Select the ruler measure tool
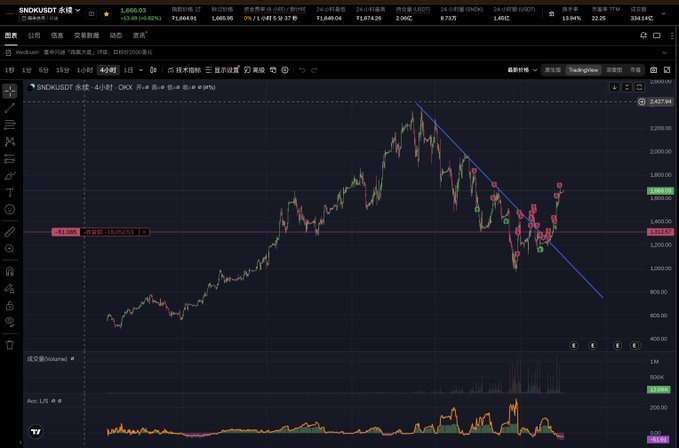The height and width of the screenshot is (448, 679). [x=10, y=232]
